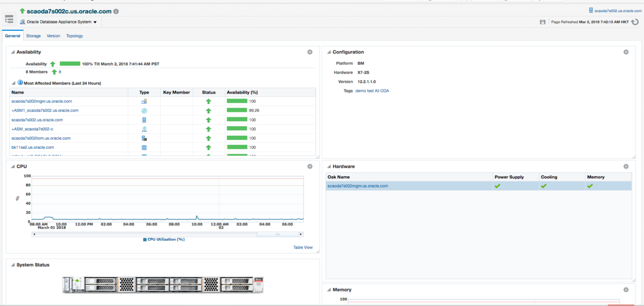Viewport: 644px width, 306px height.
Task: Open the navigation tree sidebar icon
Action: pyautogui.click(x=9, y=19)
